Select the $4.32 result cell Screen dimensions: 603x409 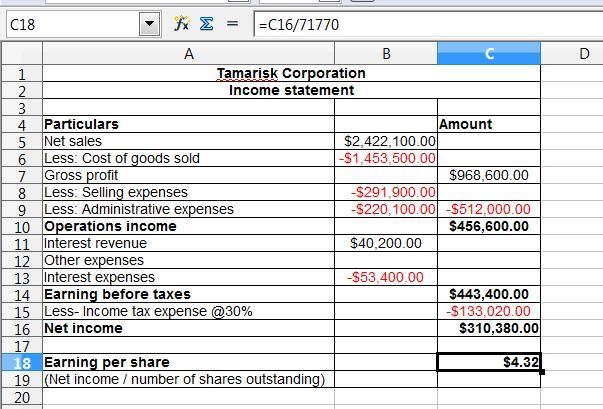[489, 362]
